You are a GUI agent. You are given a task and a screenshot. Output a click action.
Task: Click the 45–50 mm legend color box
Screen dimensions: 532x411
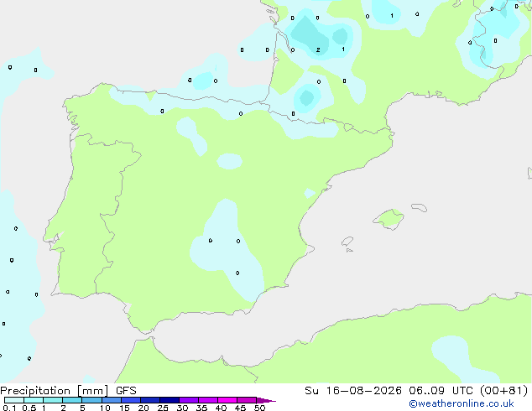(x=247, y=400)
